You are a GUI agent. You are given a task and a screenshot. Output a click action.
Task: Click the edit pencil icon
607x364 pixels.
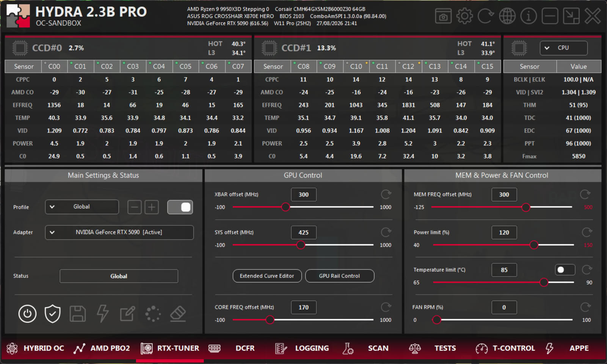click(127, 314)
